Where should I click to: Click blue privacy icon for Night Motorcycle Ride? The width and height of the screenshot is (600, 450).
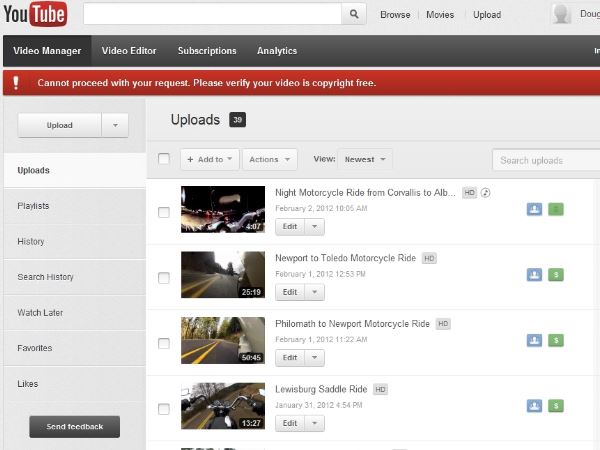coord(535,209)
